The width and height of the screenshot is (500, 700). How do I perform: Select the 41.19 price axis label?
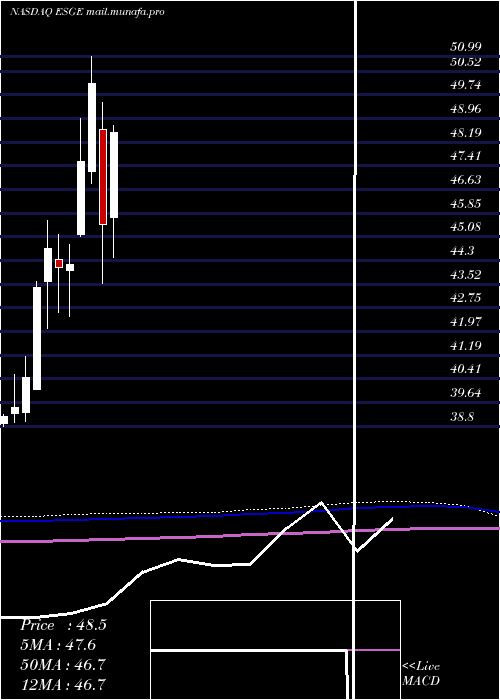[465, 346]
